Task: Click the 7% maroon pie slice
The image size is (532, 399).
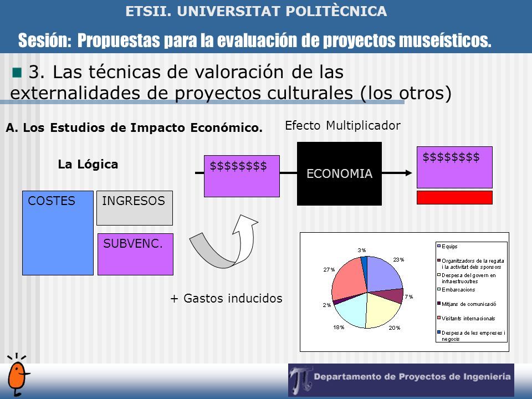Action: 390,295
